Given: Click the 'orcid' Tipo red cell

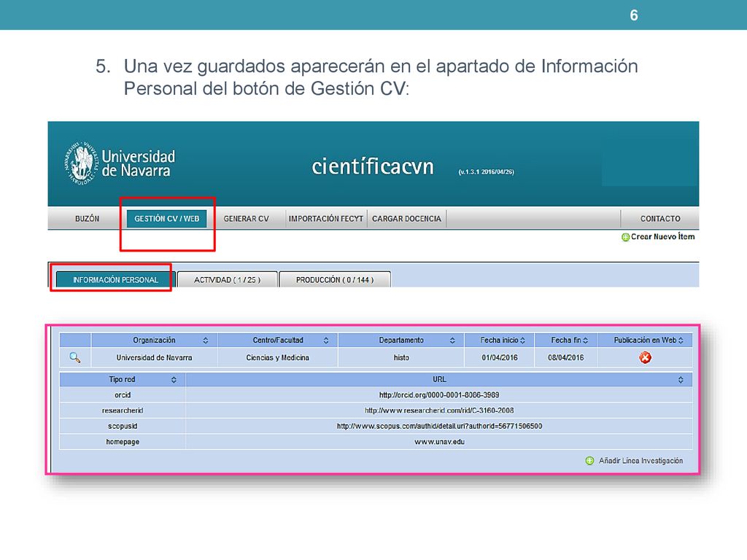Looking at the screenshot, I should click(123, 394).
